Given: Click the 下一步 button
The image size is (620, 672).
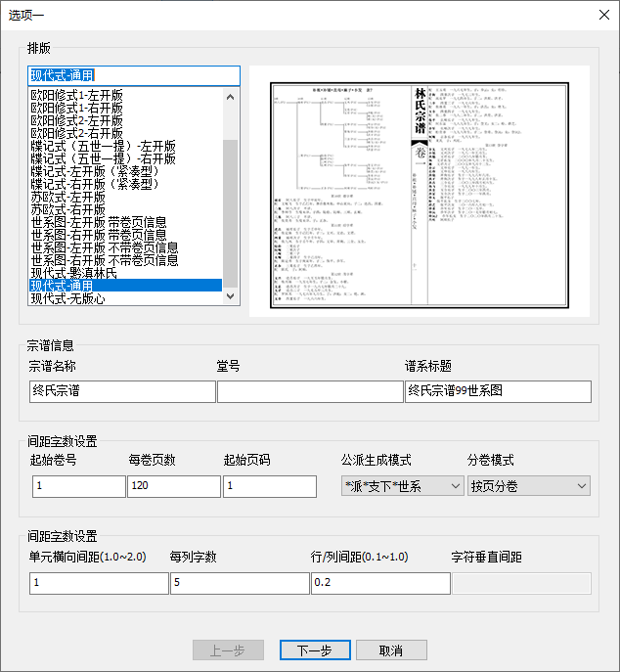Looking at the screenshot, I should tap(315, 650).
